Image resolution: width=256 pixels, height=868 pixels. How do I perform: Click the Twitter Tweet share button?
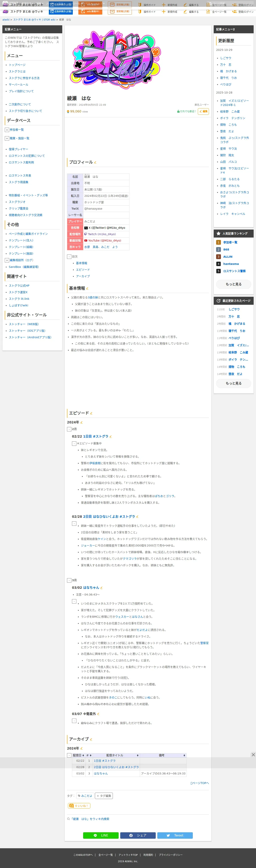(x=175, y=835)
